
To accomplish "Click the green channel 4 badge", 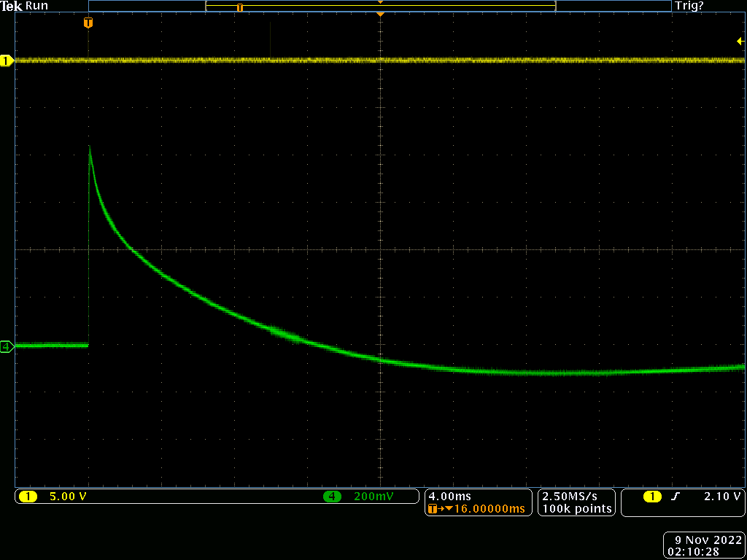I will pos(332,497).
